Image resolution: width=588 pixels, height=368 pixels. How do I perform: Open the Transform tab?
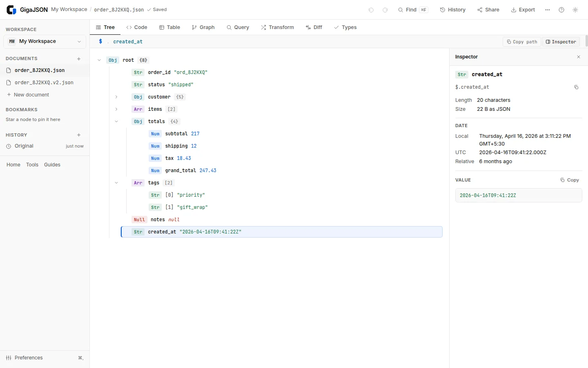tap(277, 27)
